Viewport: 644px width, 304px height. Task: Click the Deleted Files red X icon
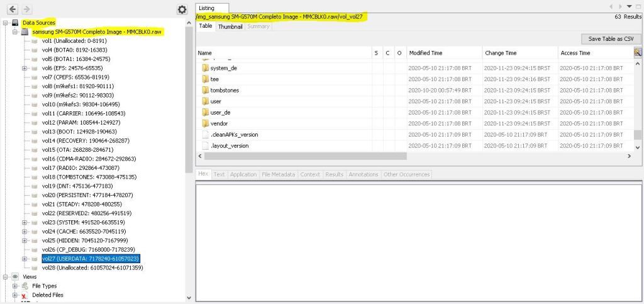click(x=25, y=295)
